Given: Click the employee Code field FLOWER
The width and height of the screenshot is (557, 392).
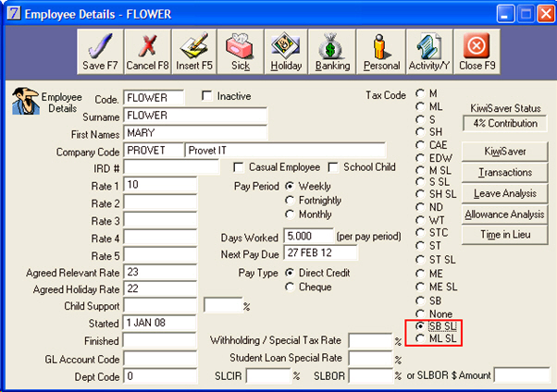Looking at the screenshot, I should [x=154, y=98].
